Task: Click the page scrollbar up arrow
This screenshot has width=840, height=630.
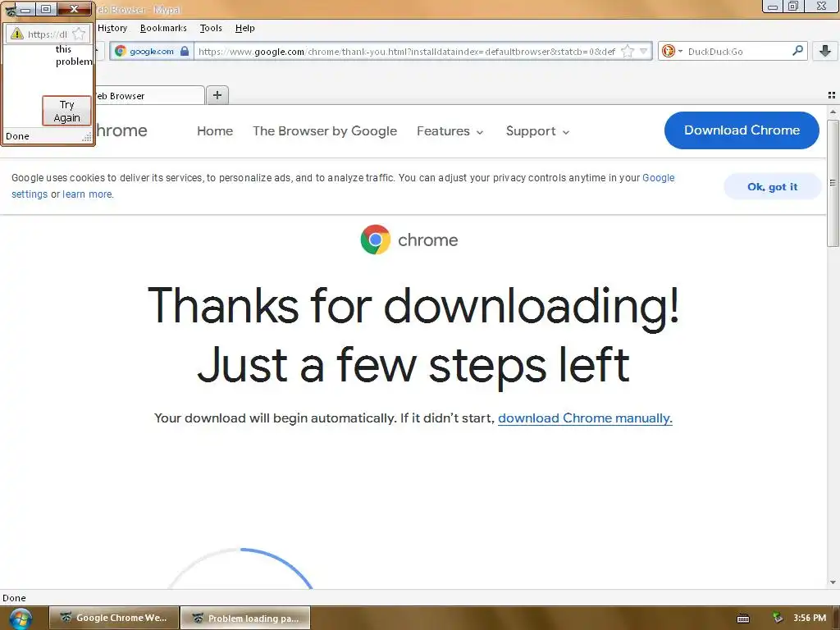Action: pos(833,112)
